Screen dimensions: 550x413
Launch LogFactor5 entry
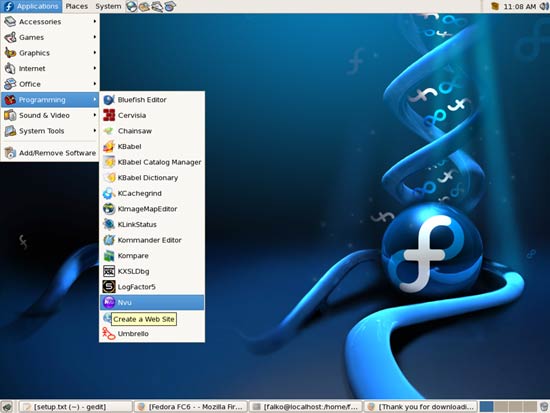tap(152, 287)
